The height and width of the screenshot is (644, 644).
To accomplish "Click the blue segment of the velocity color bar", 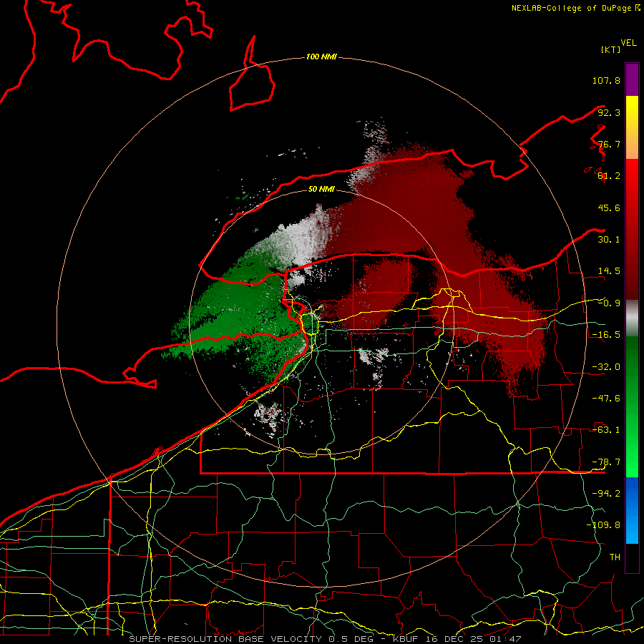I will tap(632, 510).
